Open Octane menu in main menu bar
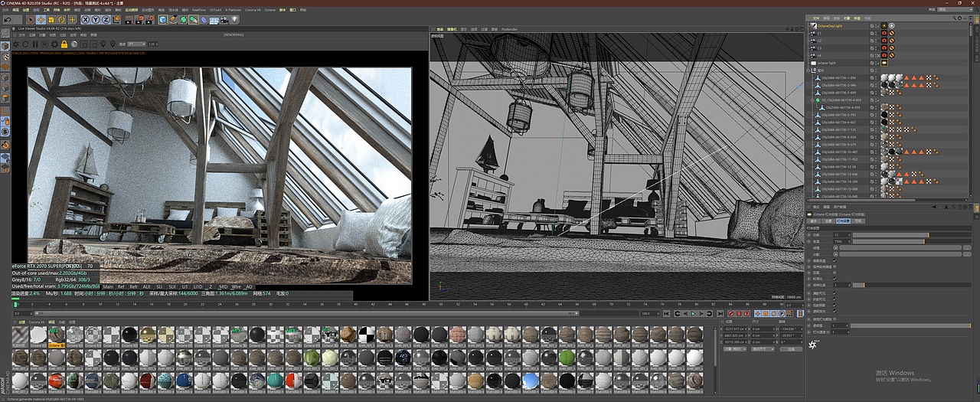Screen dimensions: 980x402 pos(269,10)
